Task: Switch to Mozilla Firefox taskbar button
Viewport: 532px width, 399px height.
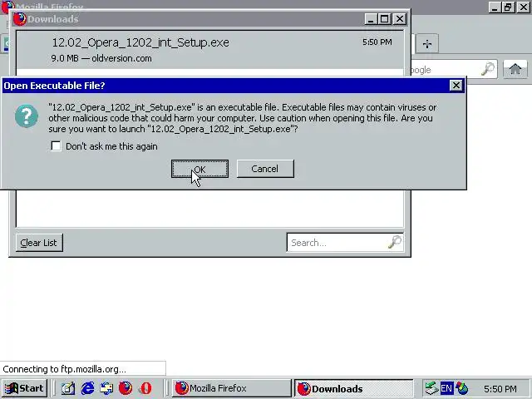Action: click(x=232, y=388)
